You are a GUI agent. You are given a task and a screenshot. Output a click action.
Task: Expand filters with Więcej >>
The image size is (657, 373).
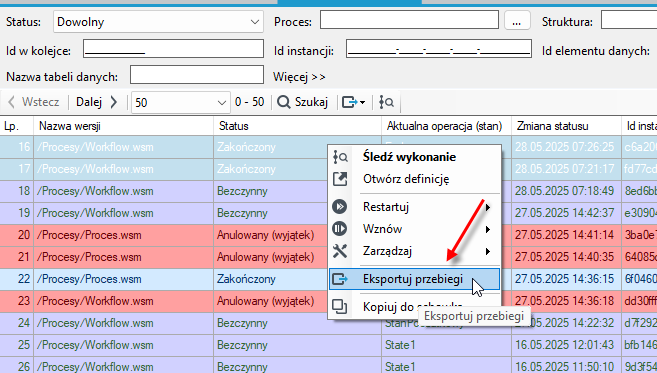click(x=299, y=77)
